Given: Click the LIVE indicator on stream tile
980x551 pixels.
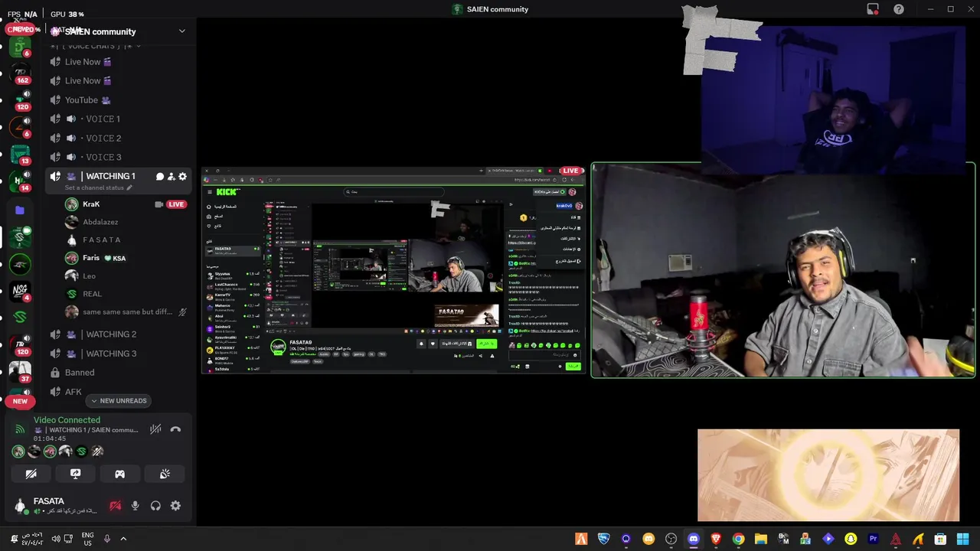Looking at the screenshot, I should point(570,171).
